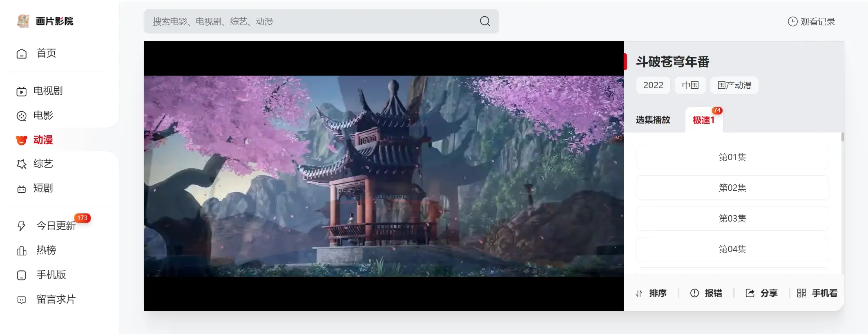The image size is (868, 334).
Task: Click the 分享 share button
Action: click(762, 293)
